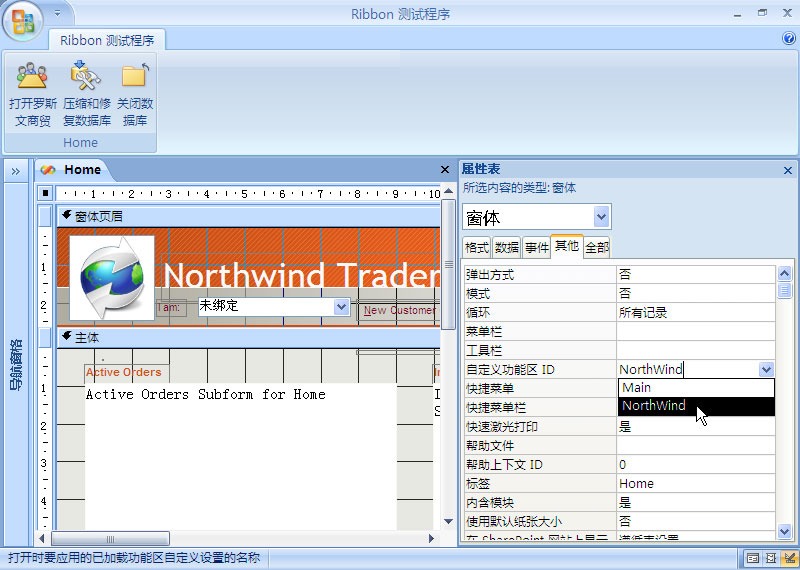
Task: Click the empty 帮助文件 property field
Action: click(696, 445)
